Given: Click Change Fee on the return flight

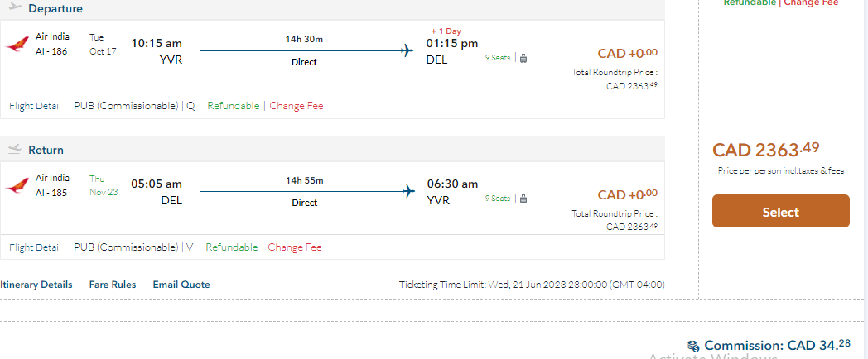Looking at the screenshot, I should (295, 247).
